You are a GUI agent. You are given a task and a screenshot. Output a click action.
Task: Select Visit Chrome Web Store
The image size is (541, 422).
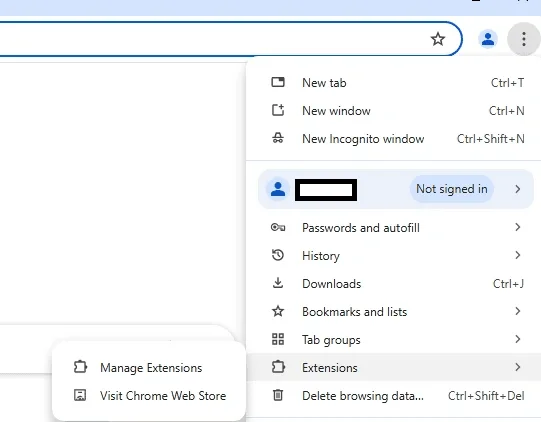[x=149, y=395]
